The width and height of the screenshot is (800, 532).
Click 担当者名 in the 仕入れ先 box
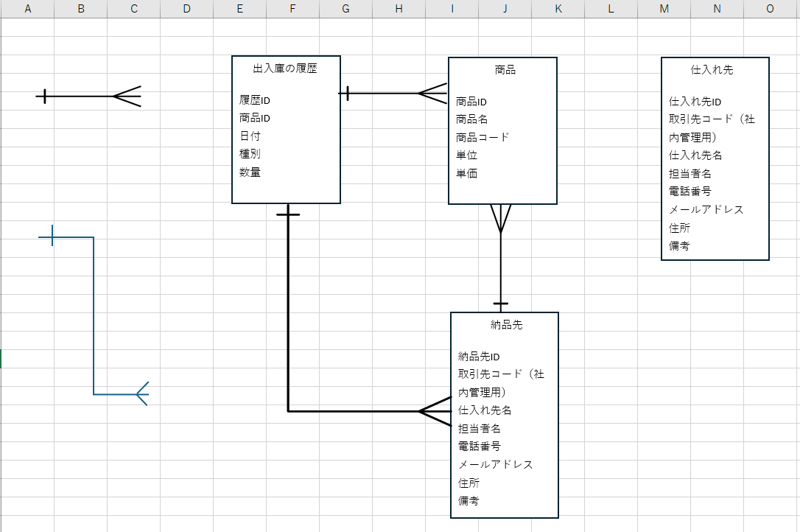(x=690, y=174)
